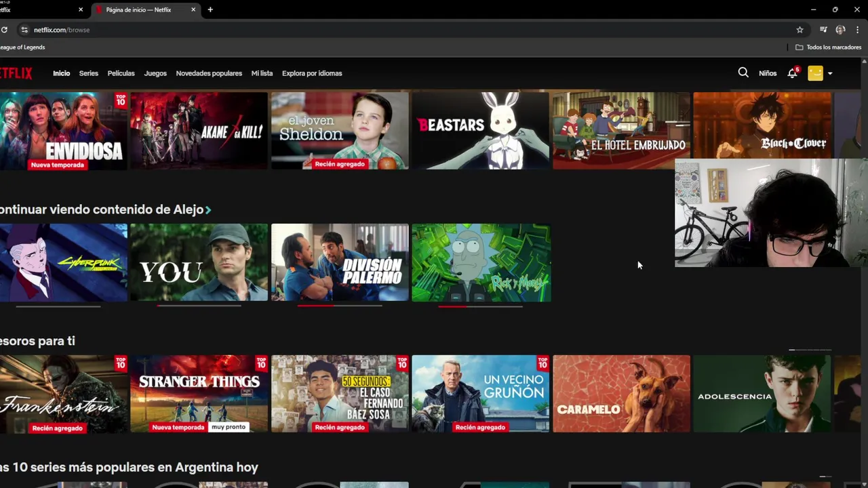The height and width of the screenshot is (488, 868).
Task: Open Mi lista
Action: pos(262,73)
